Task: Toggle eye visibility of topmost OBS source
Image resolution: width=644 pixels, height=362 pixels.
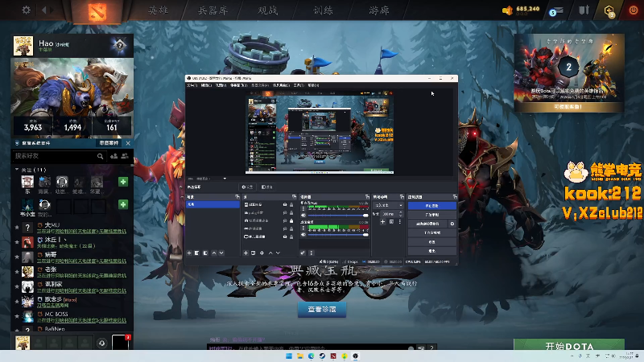Action: point(285,204)
